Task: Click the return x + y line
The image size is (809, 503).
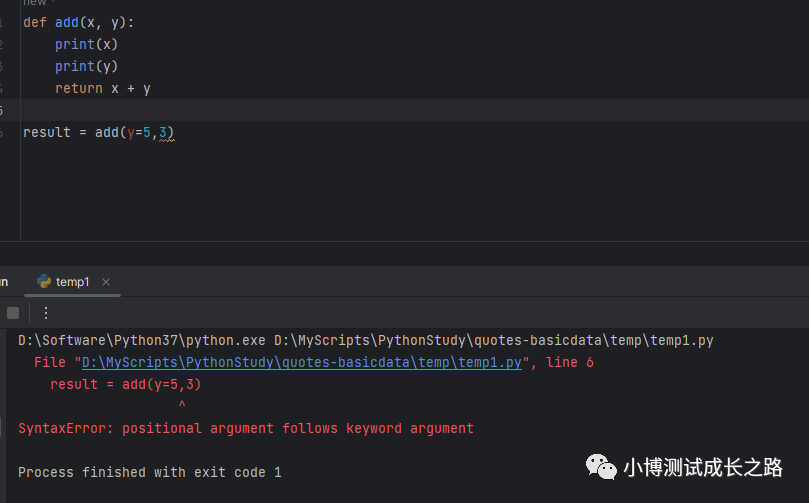Action: coord(103,88)
